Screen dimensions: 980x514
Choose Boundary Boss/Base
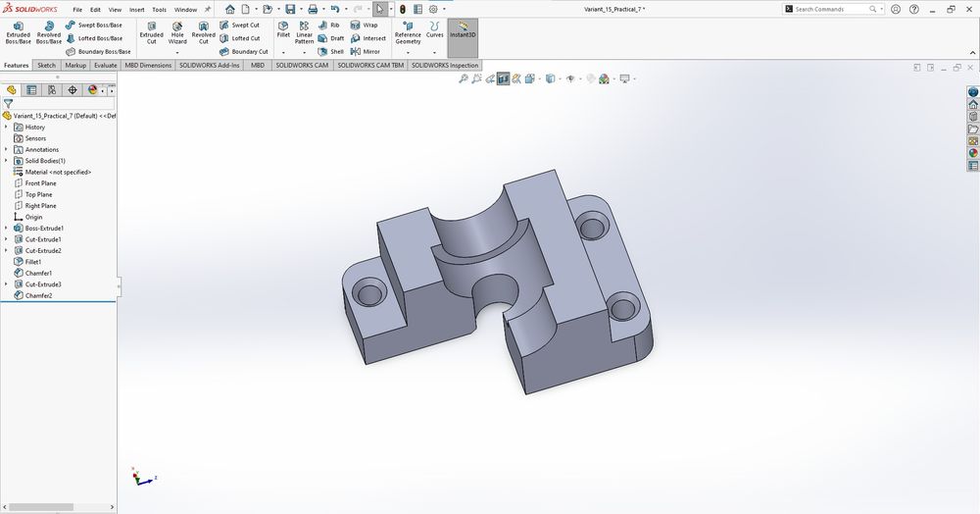pos(98,51)
